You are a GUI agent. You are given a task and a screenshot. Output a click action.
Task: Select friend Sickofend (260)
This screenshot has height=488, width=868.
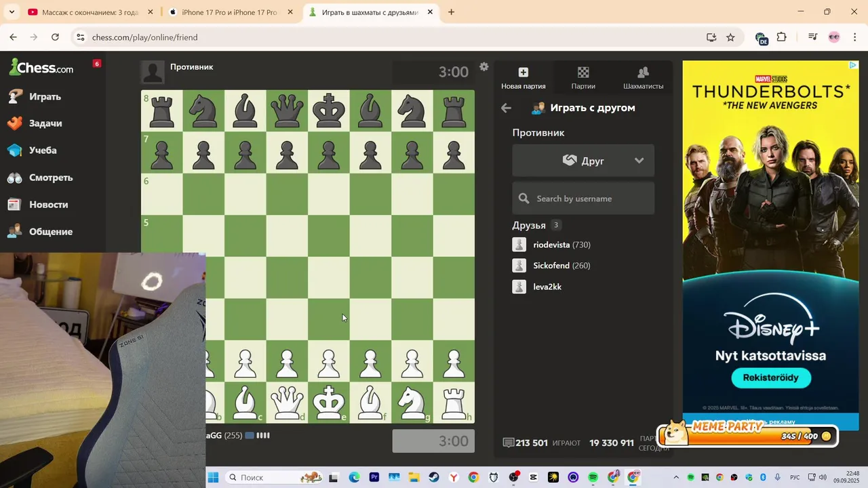(x=561, y=266)
